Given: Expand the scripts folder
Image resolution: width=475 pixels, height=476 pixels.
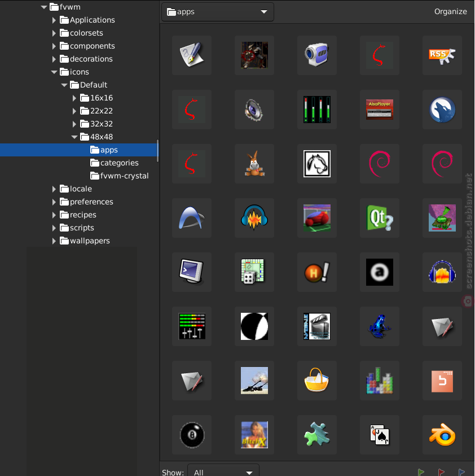Looking at the screenshot, I should [x=54, y=228].
